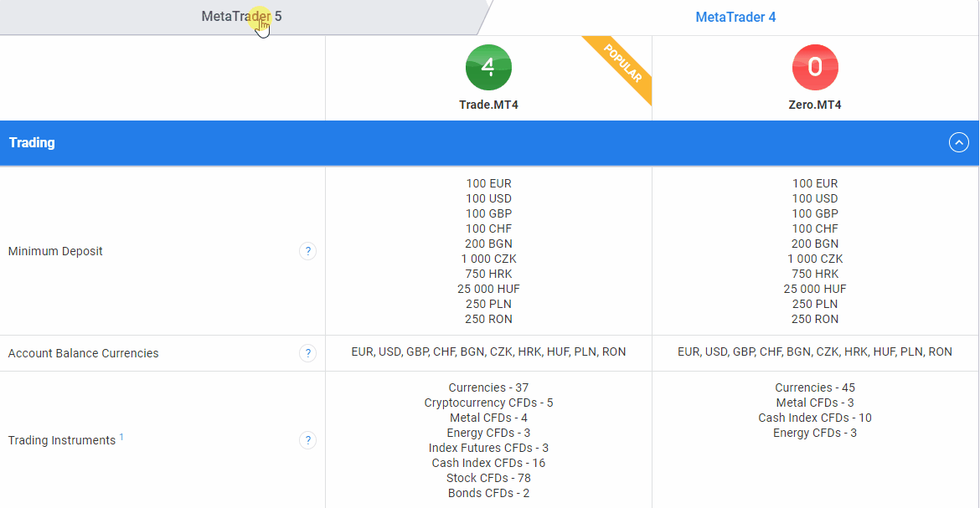The height and width of the screenshot is (508, 980).
Task: Click "Cash Index CFDs - 10" text
Action: 815,418
